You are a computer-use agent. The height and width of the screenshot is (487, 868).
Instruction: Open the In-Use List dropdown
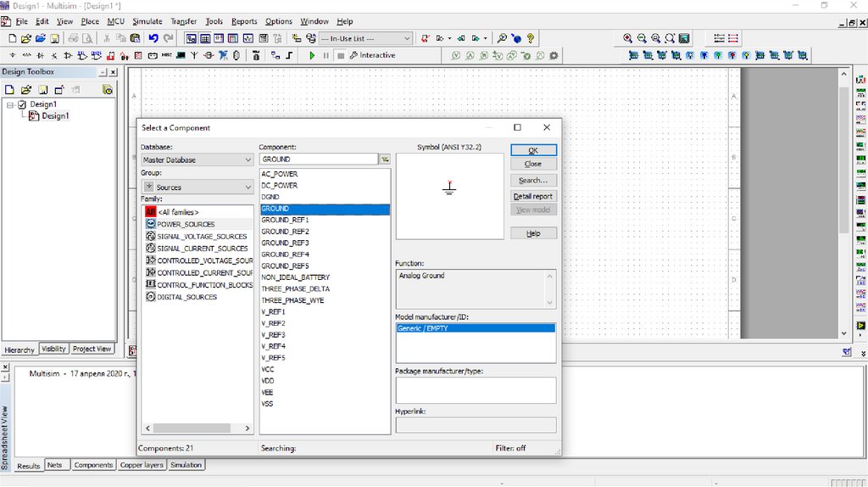coord(365,38)
